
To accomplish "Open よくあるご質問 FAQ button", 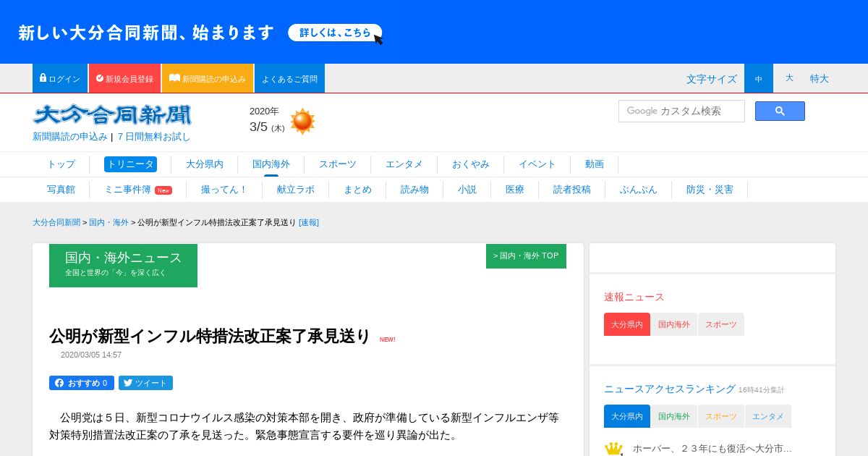I will (289, 78).
